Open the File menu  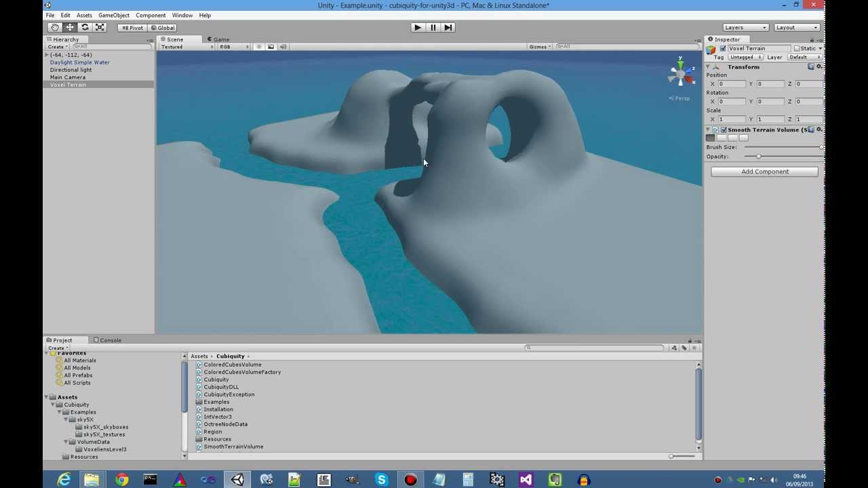coord(50,15)
